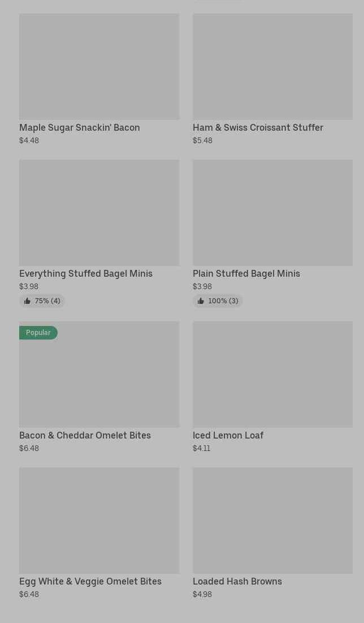Viewport: 364px width, 623px height.
Task: Select Everything Stuffed Bagel Minis photo
Action: coord(99,212)
